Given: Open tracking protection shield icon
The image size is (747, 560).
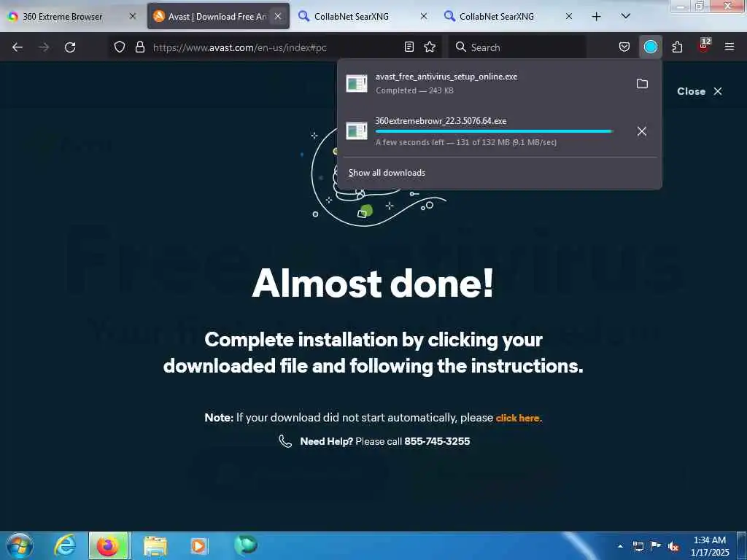Looking at the screenshot, I should pos(120,47).
